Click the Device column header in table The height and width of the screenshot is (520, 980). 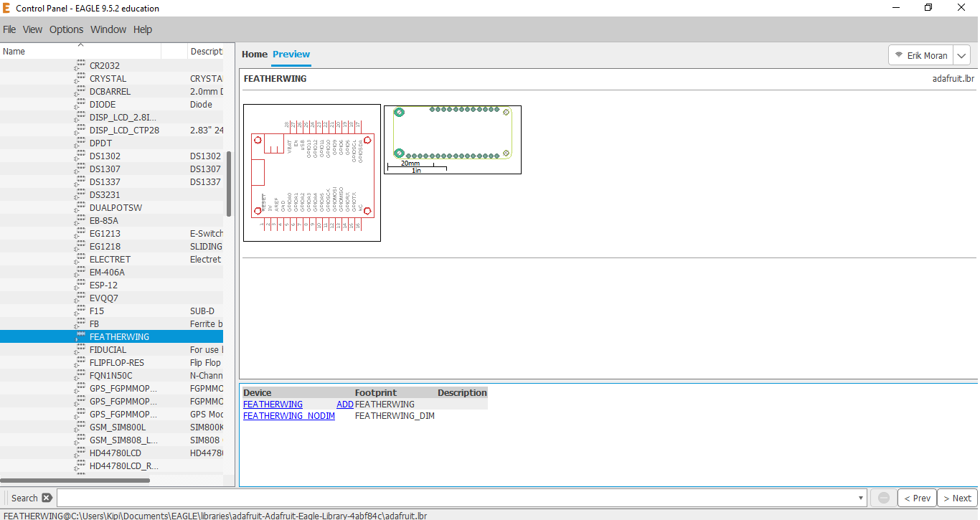coord(258,392)
